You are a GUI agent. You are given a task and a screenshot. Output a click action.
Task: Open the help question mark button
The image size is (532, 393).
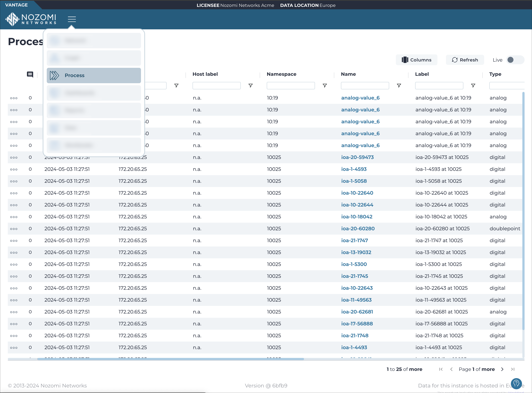click(x=516, y=384)
